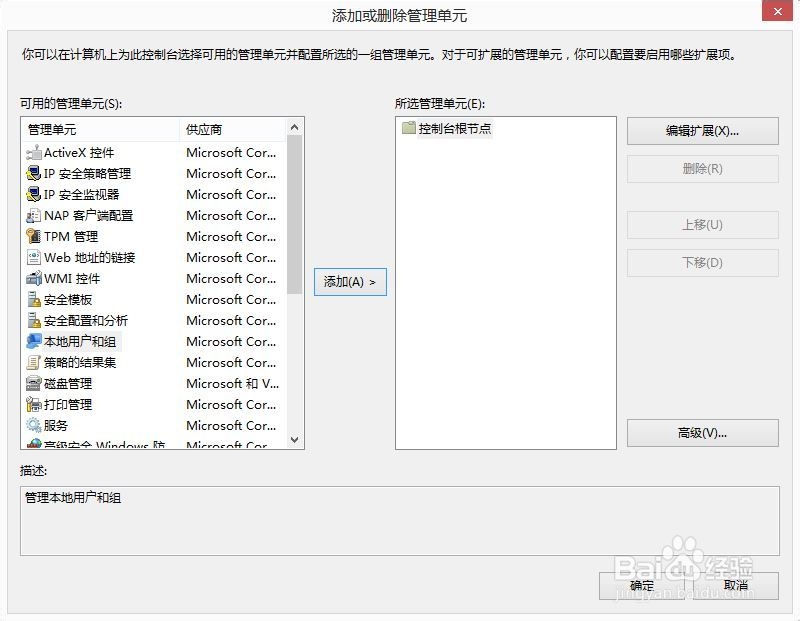The width and height of the screenshot is (800, 621).
Task: Click the 确定 button
Action: click(x=641, y=586)
